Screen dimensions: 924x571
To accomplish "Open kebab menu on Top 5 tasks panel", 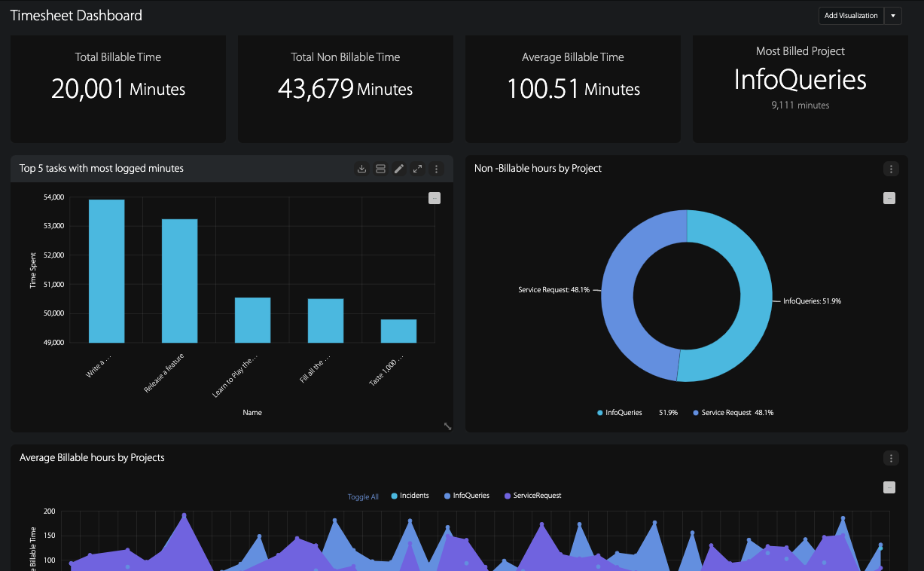I will click(436, 169).
